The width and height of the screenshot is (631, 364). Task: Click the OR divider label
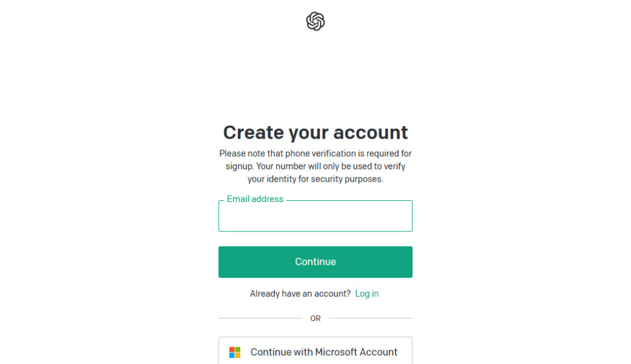pos(315,318)
